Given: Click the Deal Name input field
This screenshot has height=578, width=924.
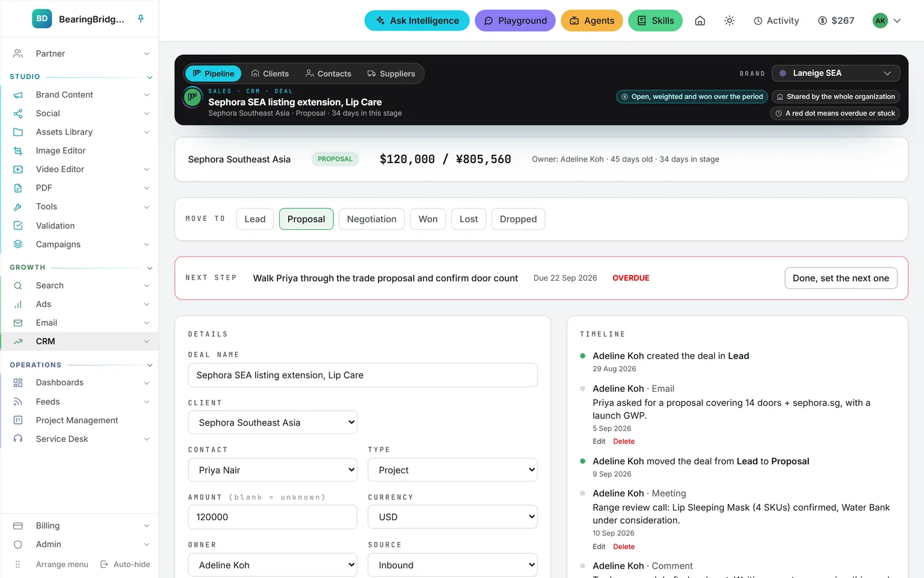Looking at the screenshot, I should [363, 375].
